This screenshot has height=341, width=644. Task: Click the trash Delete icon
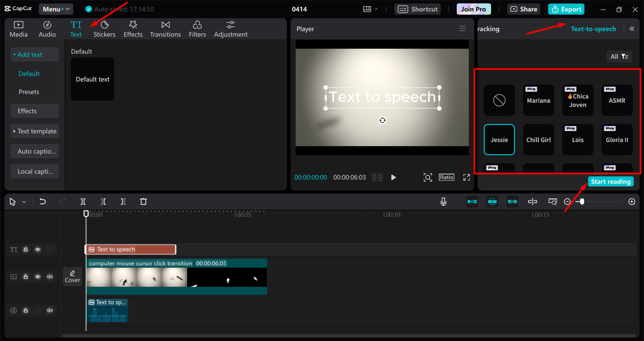(x=143, y=201)
